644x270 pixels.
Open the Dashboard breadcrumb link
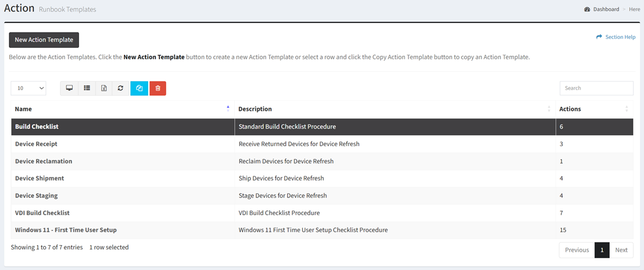pos(606,9)
